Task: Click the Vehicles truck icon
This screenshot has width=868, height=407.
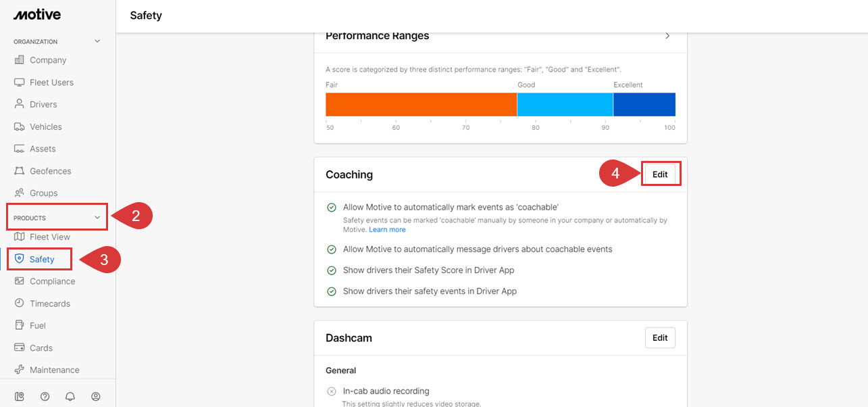Action: tap(19, 127)
